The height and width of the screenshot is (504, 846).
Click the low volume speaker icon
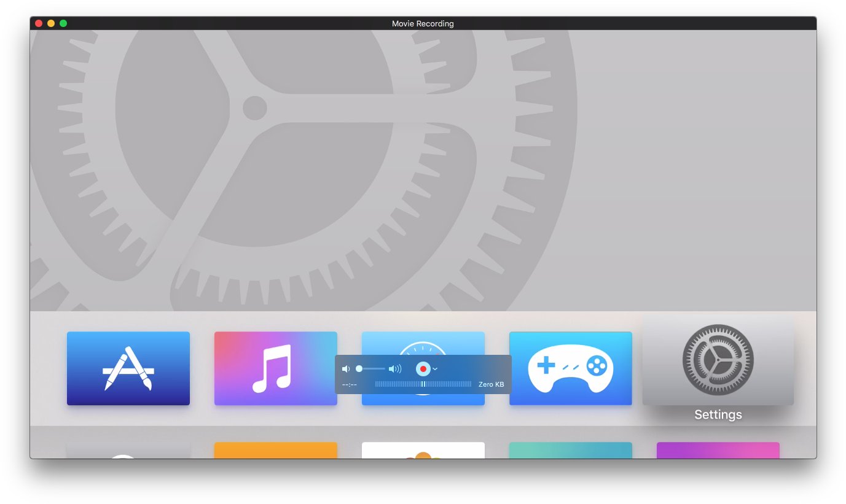(x=346, y=369)
